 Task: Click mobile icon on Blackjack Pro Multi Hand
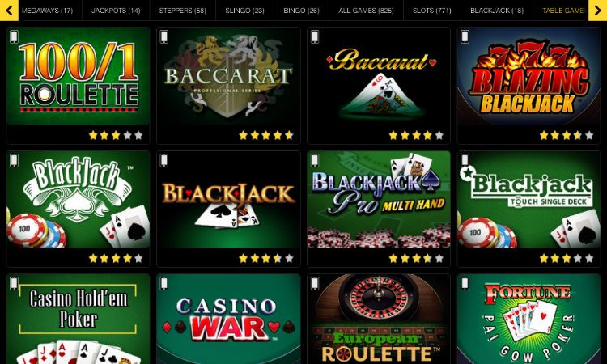[x=314, y=160]
